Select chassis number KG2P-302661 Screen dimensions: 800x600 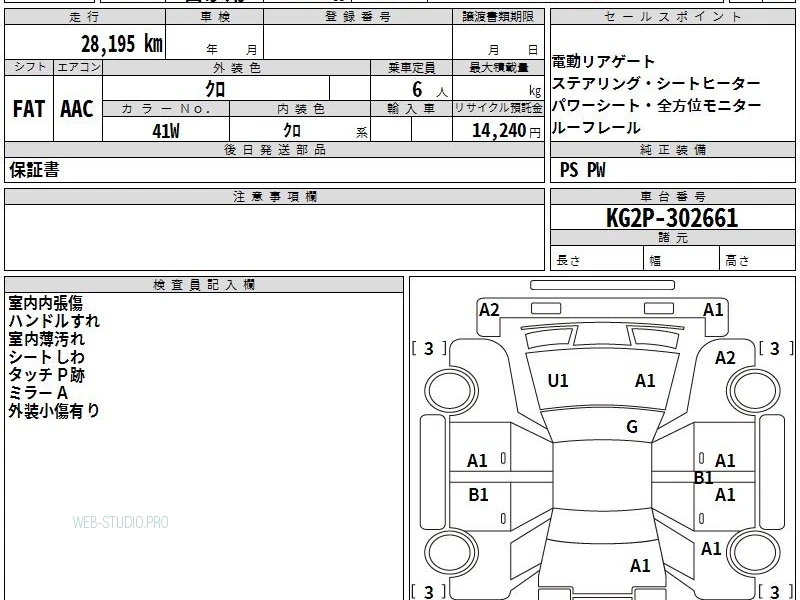coord(672,218)
